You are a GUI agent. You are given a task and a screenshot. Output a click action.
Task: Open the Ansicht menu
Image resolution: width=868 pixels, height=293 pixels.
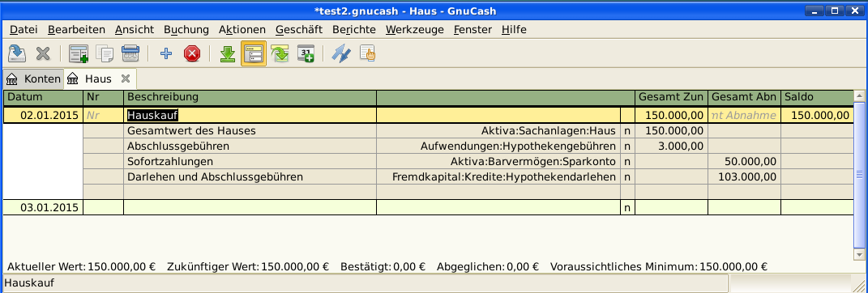click(x=135, y=30)
